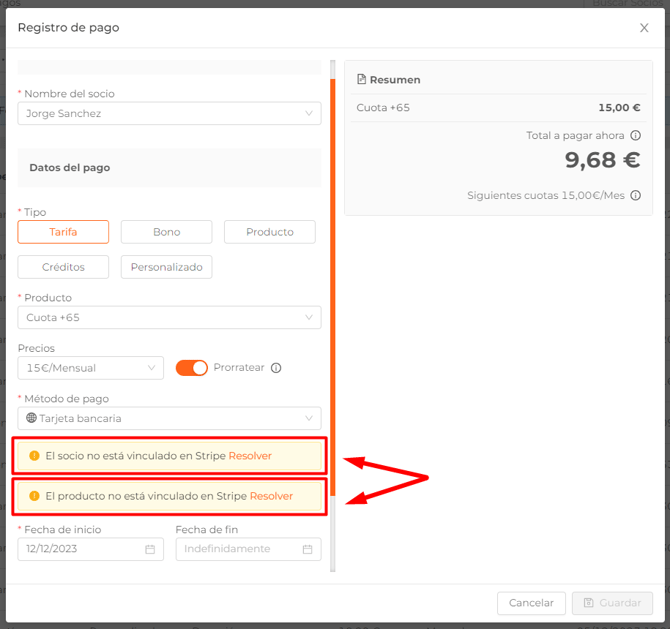Screen dimensions: 670x629
Task: Click info icon beside Siguientes cuotas
Action: [x=636, y=196]
